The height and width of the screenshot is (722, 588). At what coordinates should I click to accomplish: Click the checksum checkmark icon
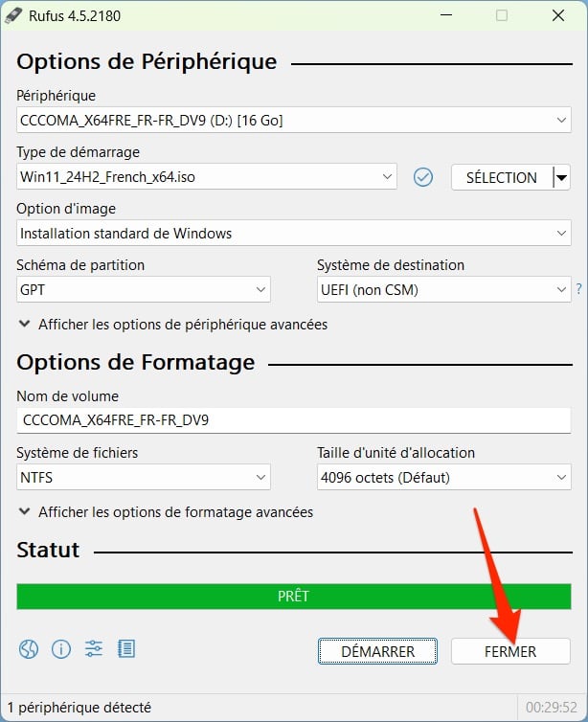(423, 177)
